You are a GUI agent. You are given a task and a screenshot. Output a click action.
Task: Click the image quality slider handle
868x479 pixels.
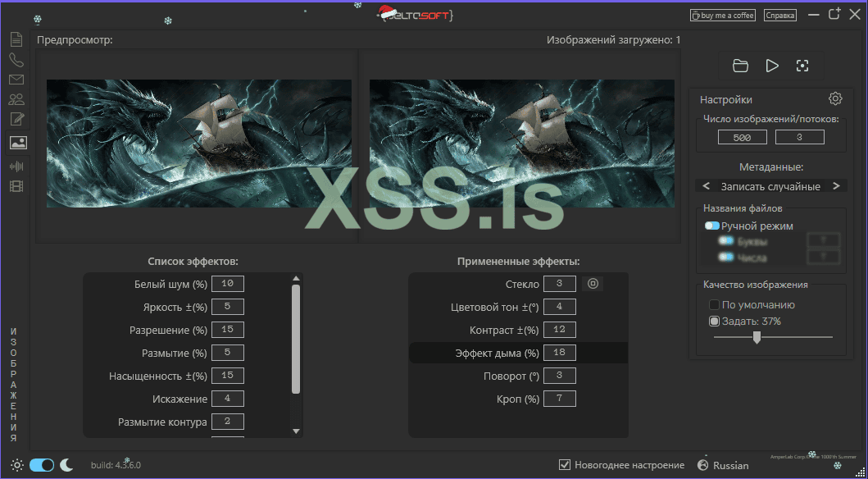[x=757, y=337]
